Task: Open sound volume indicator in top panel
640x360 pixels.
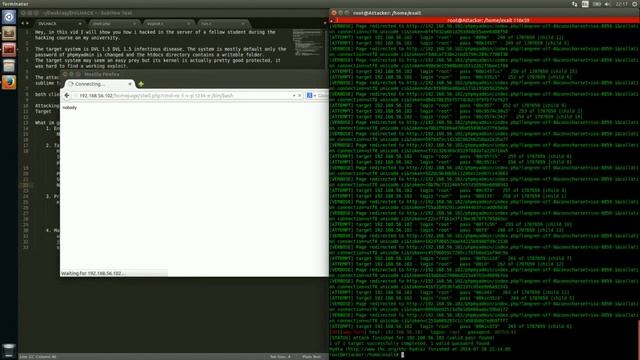Action: point(607,4)
